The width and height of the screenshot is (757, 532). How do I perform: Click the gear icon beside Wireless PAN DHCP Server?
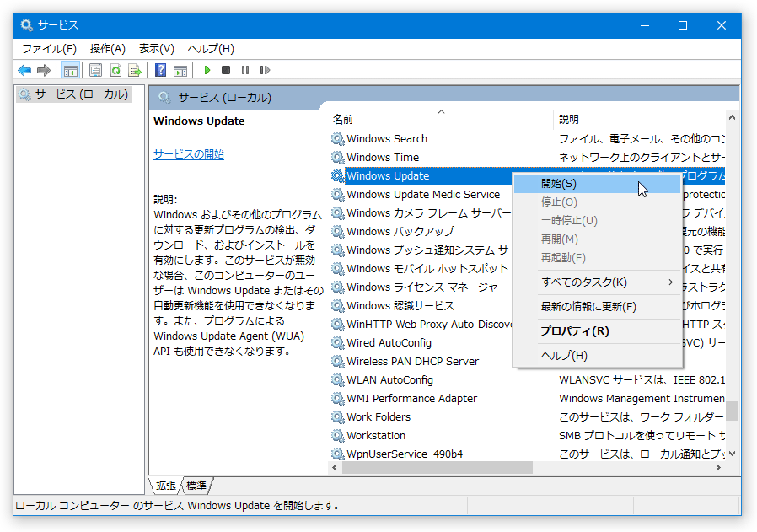337,361
